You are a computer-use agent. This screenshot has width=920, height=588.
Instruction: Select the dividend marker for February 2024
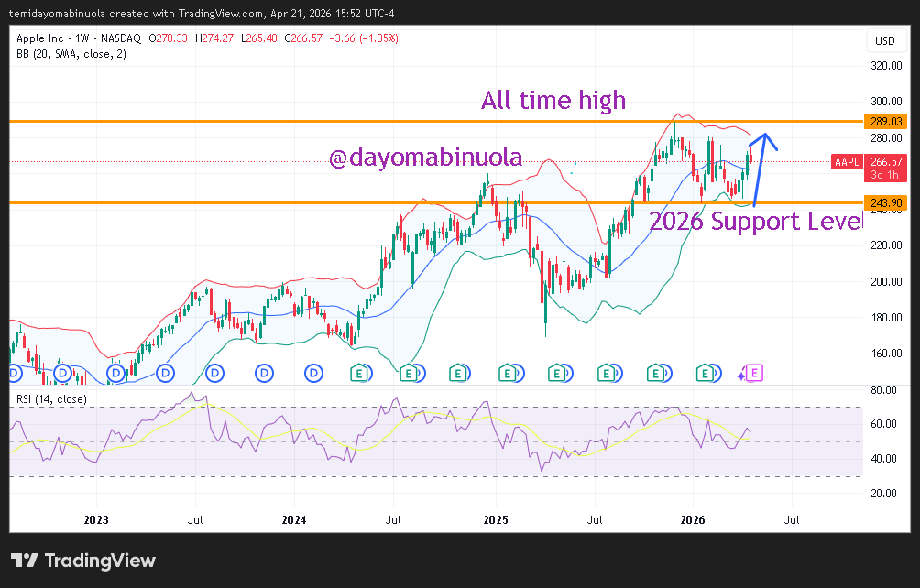click(314, 373)
